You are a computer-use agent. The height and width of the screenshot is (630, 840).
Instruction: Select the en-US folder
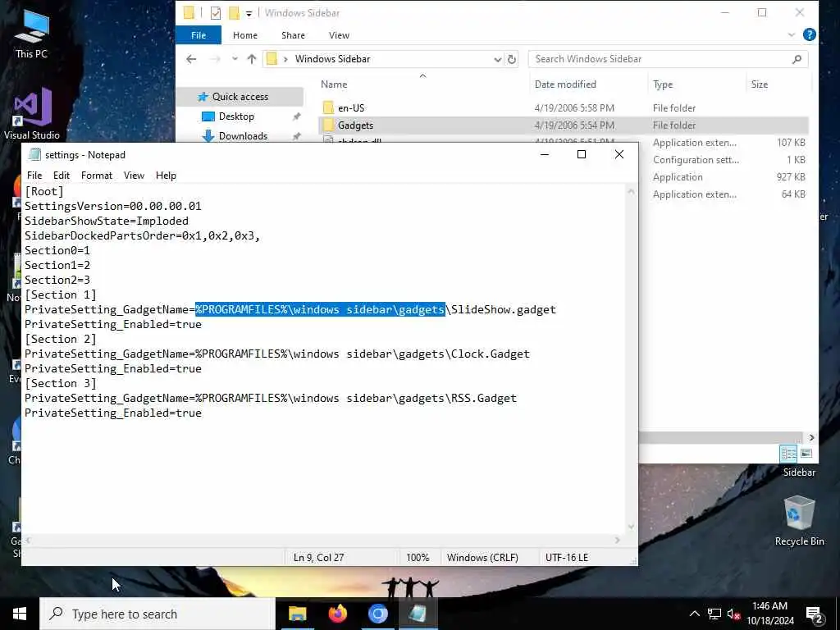[351, 107]
